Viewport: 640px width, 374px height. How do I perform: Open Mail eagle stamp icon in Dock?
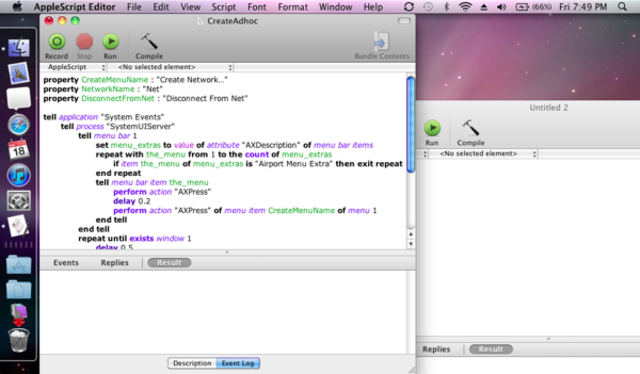point(19,73)
